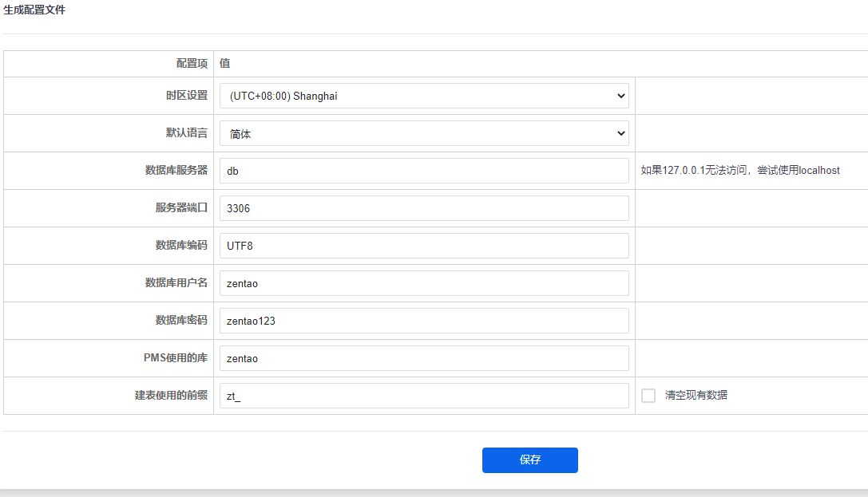Screen dimensions: 868x497
Task: Click the PMS使用的库 label
Action: [x=176, y=357]
